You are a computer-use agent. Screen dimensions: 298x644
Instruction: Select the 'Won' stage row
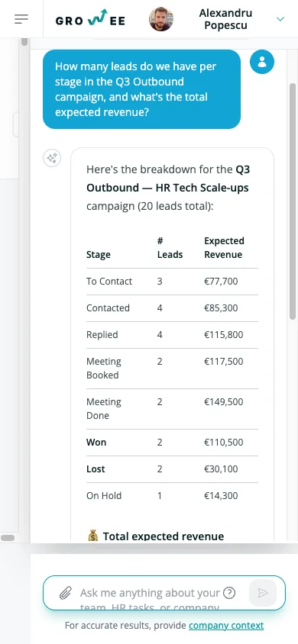[x=172, y=443]
